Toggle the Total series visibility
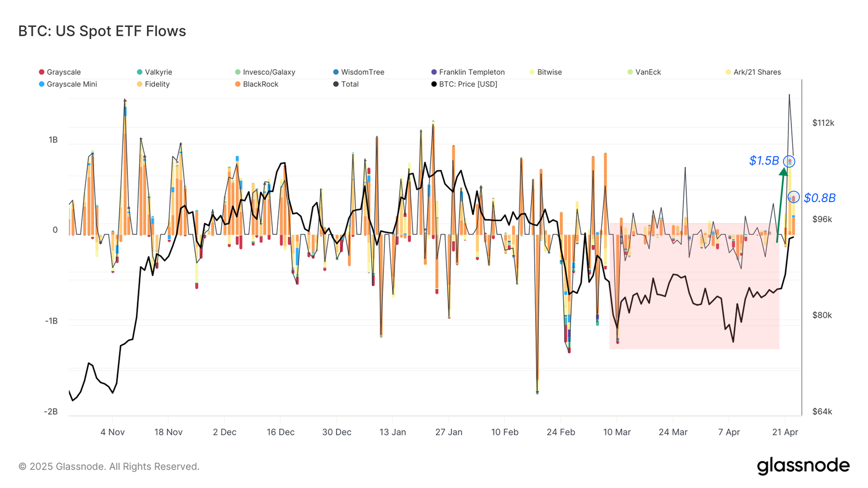 click(x=349, y=84)
